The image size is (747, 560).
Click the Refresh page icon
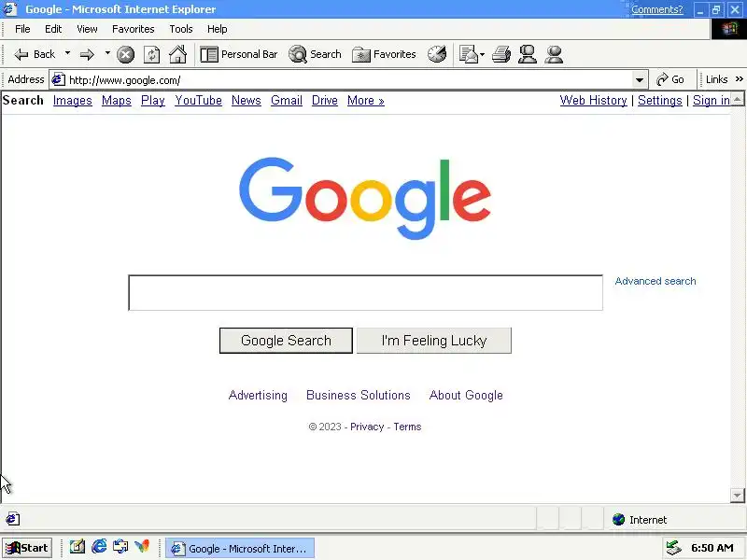tap(151, 54)
